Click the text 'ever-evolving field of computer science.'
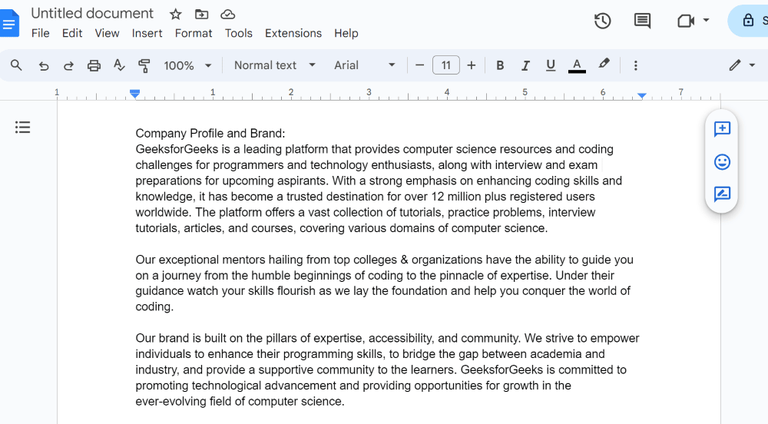768x424 pixels. pos(240,401)
